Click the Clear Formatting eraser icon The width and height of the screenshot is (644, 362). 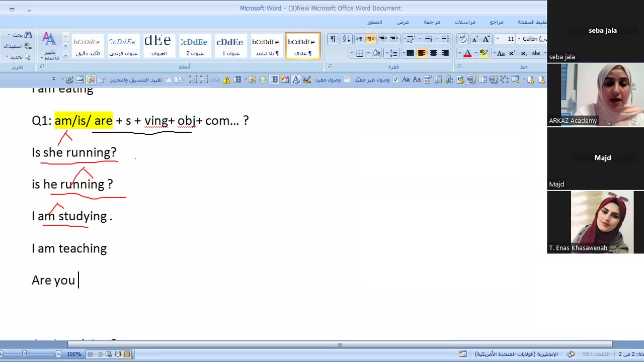[462, 39]
